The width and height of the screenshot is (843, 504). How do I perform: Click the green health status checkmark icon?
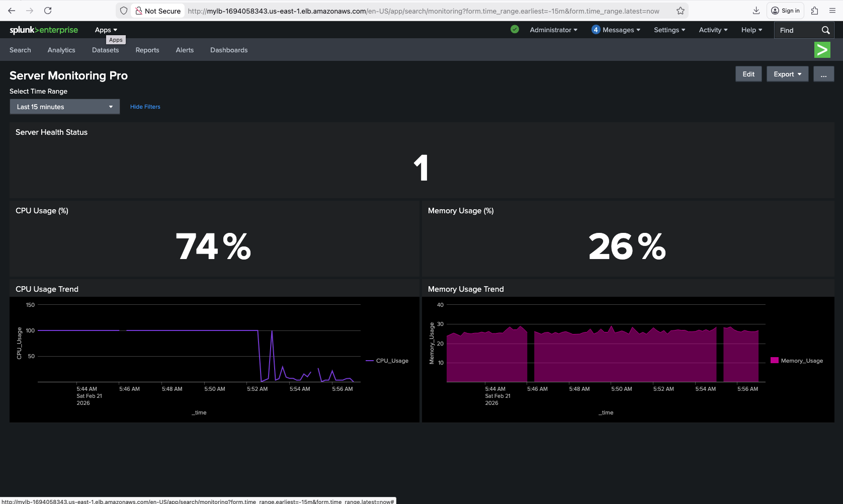click(515, 29)
